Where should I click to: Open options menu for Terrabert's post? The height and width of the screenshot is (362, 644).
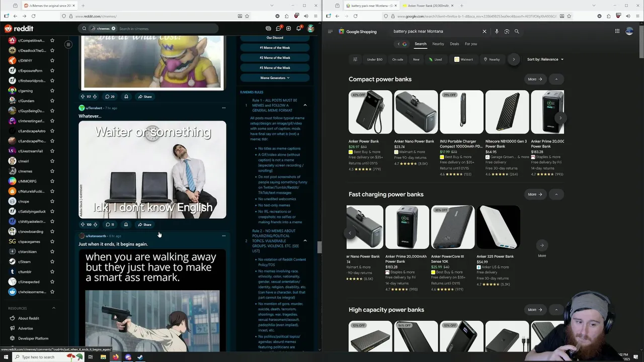224,108
